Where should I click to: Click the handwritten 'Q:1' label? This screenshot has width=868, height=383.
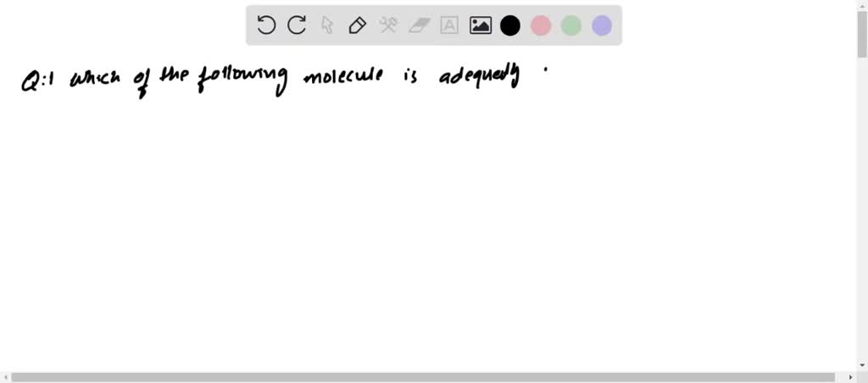[37, 80]
